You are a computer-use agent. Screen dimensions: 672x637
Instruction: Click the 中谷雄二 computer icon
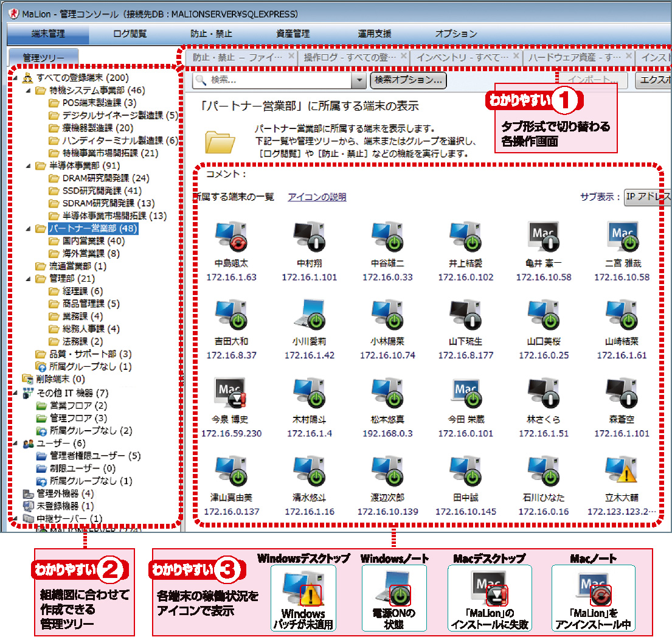(387, 236)
